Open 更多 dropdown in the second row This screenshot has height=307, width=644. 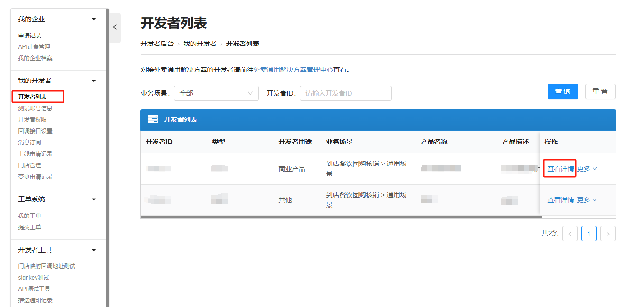click(x=587, y=200)
